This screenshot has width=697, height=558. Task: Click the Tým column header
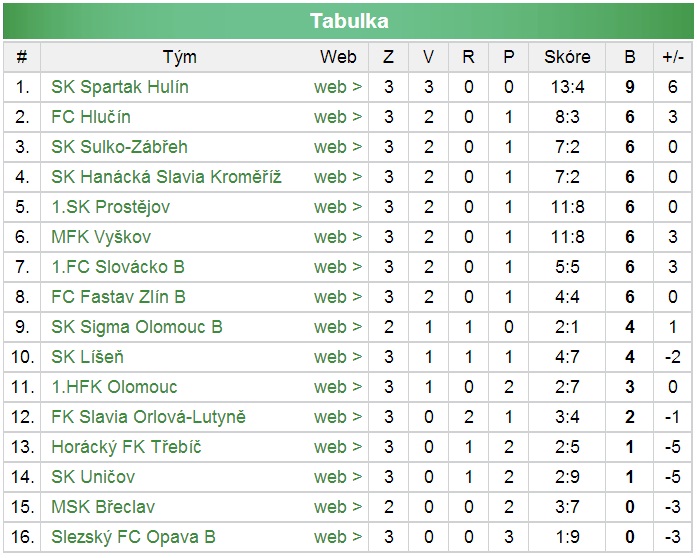point(180,57)
